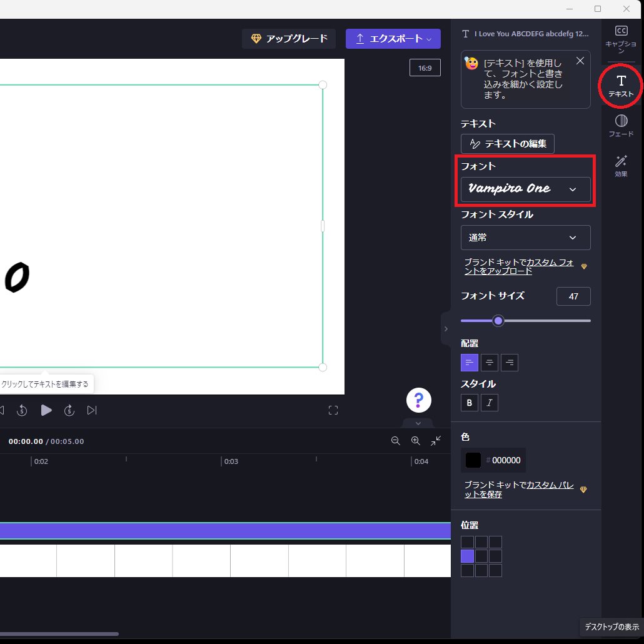Set position to bottom-right grid cell
Viewport: 644px width, 644px height.
[495, 570]
